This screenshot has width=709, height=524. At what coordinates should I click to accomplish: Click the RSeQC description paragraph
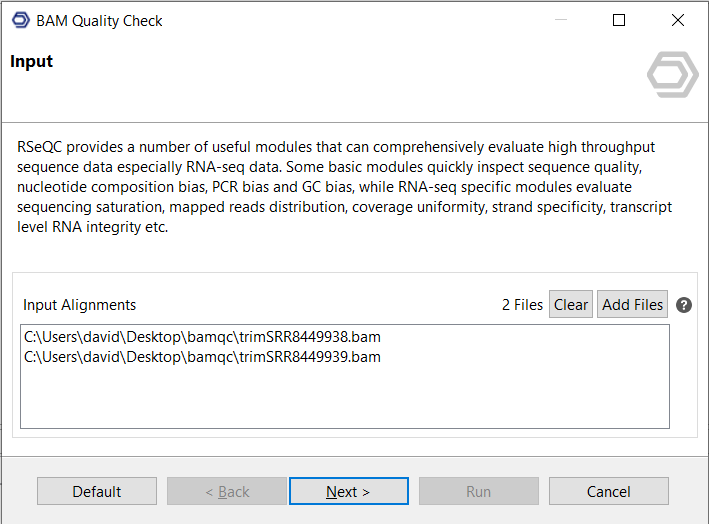344,187
